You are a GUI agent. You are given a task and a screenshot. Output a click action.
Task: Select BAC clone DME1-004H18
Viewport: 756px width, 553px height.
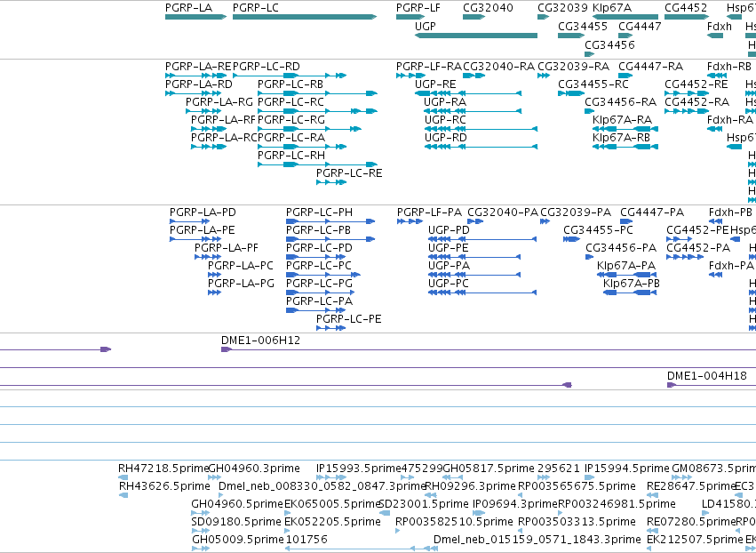(707, 376)
